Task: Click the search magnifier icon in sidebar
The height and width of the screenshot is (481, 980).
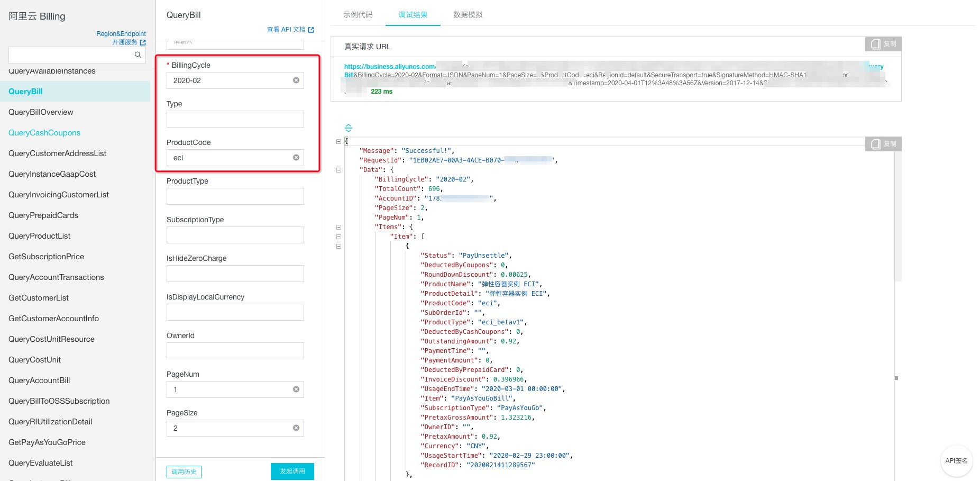Action: pos(138,55)
